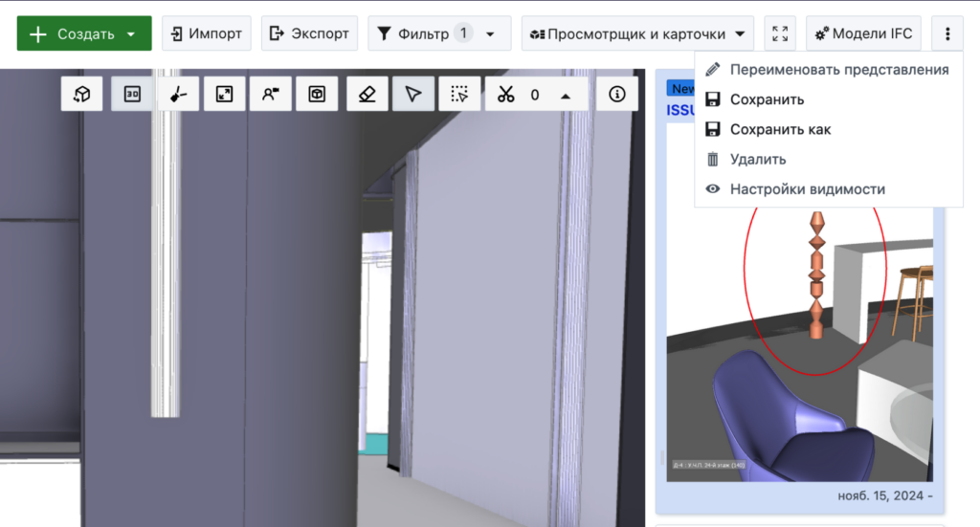
Task: Select the paint brush tool in viewer toolbar
Action: click(x=178, y=94)
